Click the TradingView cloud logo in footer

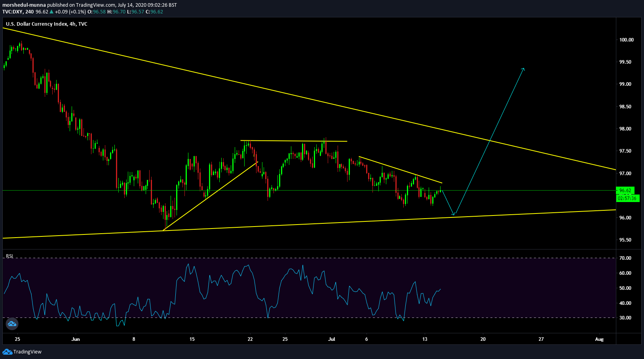(7, 351)
